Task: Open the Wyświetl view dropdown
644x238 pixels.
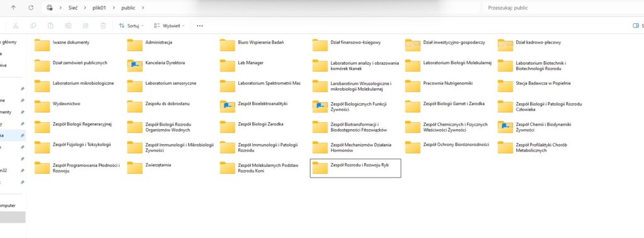Action: (x=169, y=25)
